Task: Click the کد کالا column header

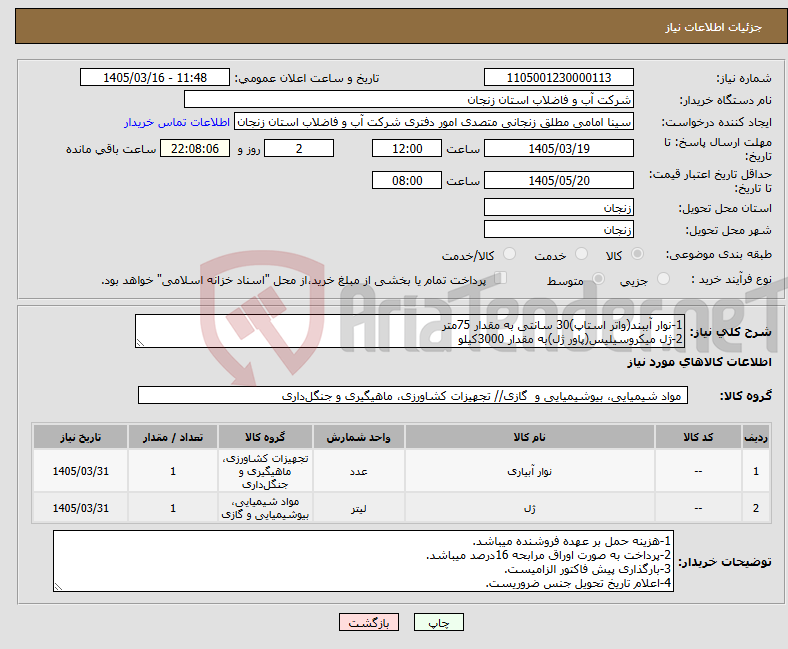Action: click(698, 437)
